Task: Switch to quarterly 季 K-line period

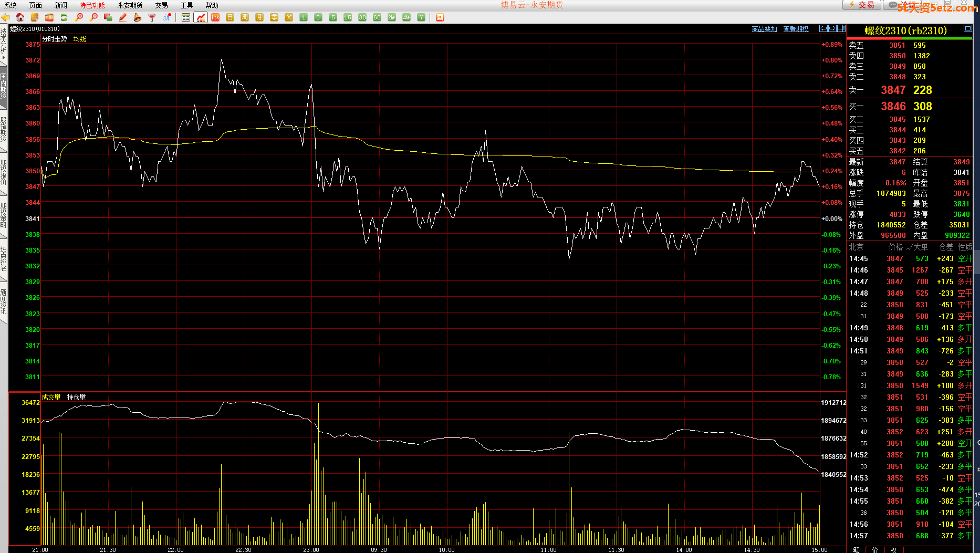Action: point(274,17)
